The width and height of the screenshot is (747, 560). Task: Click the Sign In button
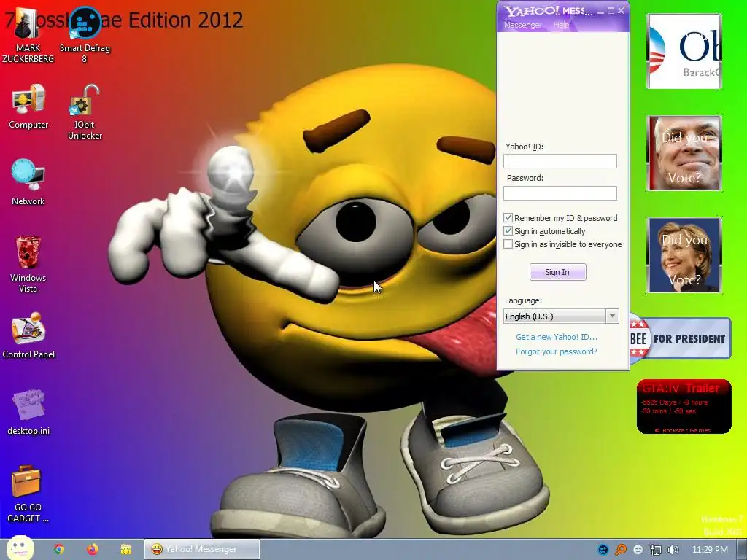point(558,272)
